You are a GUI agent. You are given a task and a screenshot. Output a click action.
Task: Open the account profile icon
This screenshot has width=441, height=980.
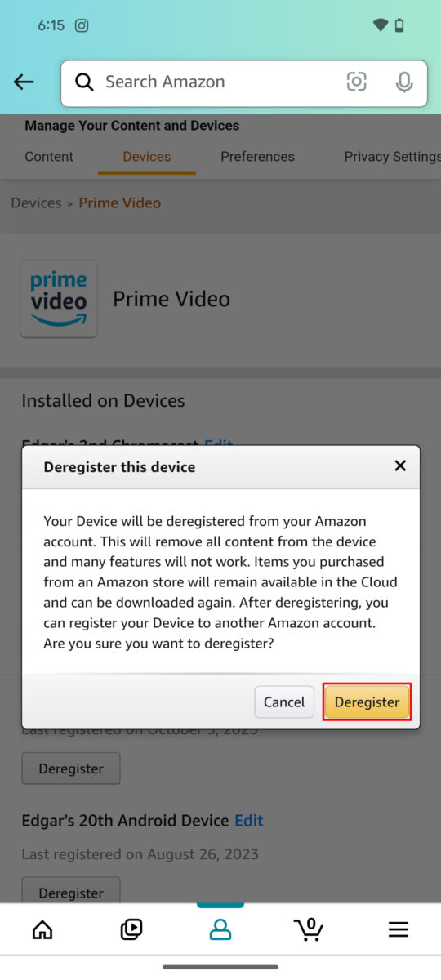click(x=220, y=929)
